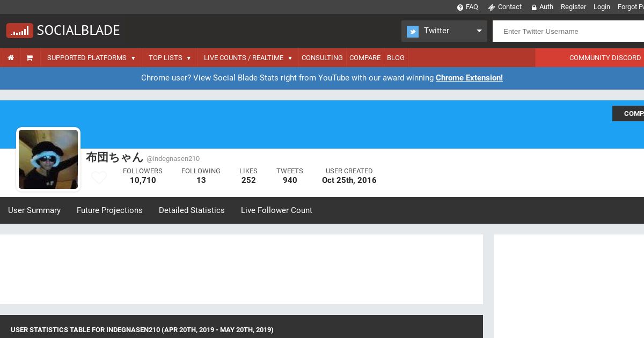
Task: Click the Social Blade logo icon
Action: point(19,31)
